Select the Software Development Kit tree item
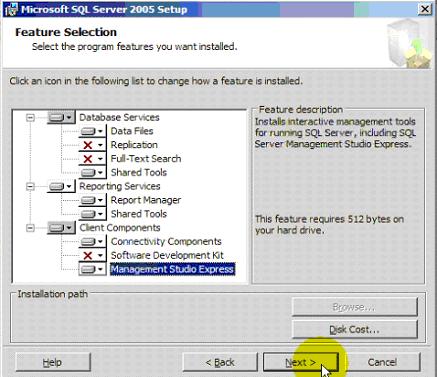437x377 pixels. 167,256
